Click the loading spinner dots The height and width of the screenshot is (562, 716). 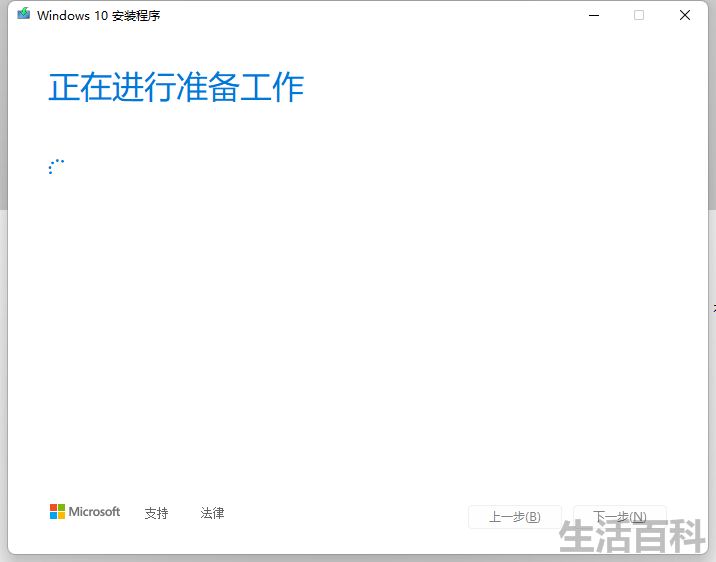click(56, 167)
